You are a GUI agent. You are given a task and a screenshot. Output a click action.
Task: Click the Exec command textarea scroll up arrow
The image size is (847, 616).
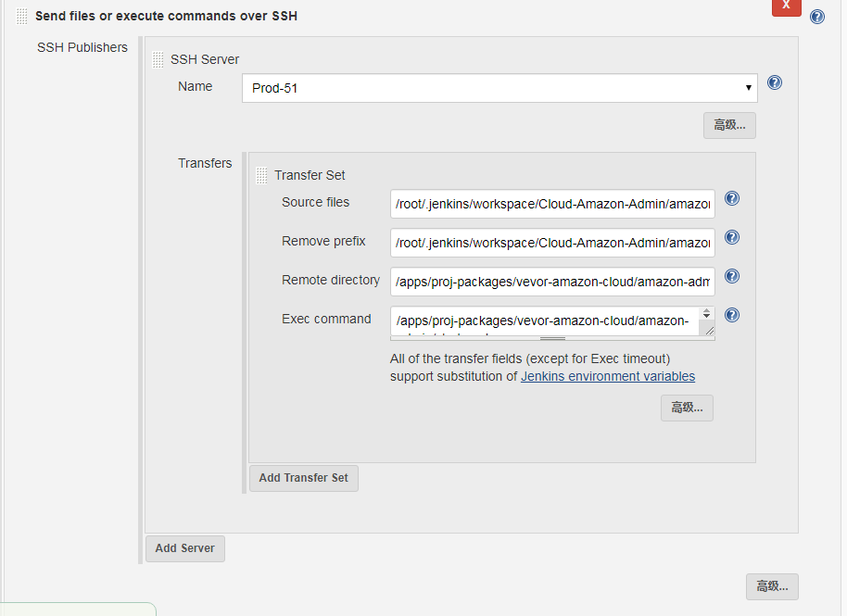[x=708, y=313]
